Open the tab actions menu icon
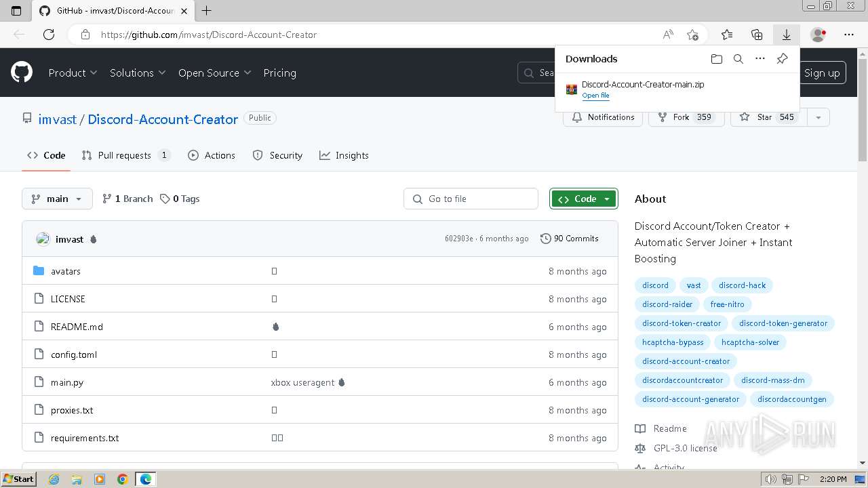Screen dimensions: 868x488 pos(16,10)
